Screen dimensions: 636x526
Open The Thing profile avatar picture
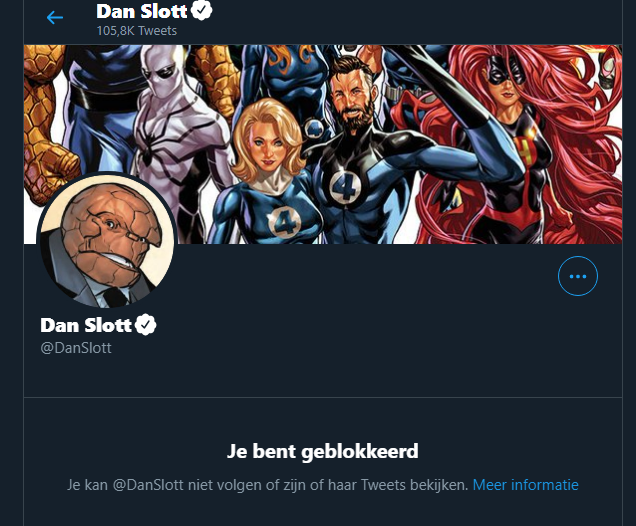(107, 240)
